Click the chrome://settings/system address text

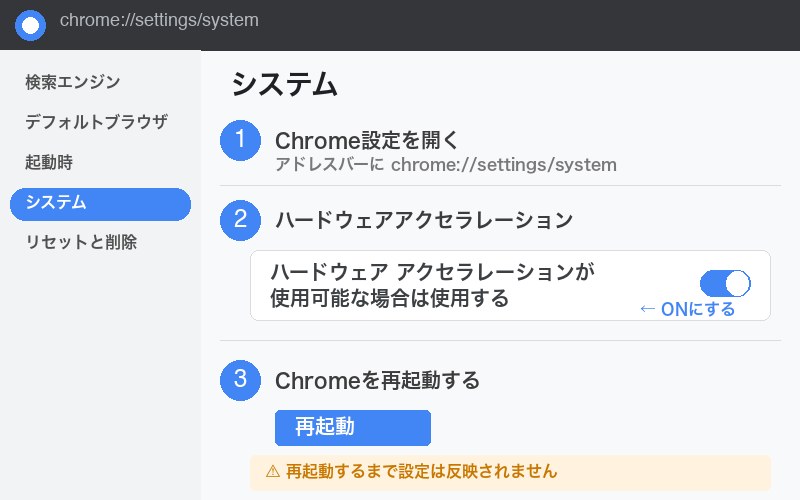(x=159, y=20)
